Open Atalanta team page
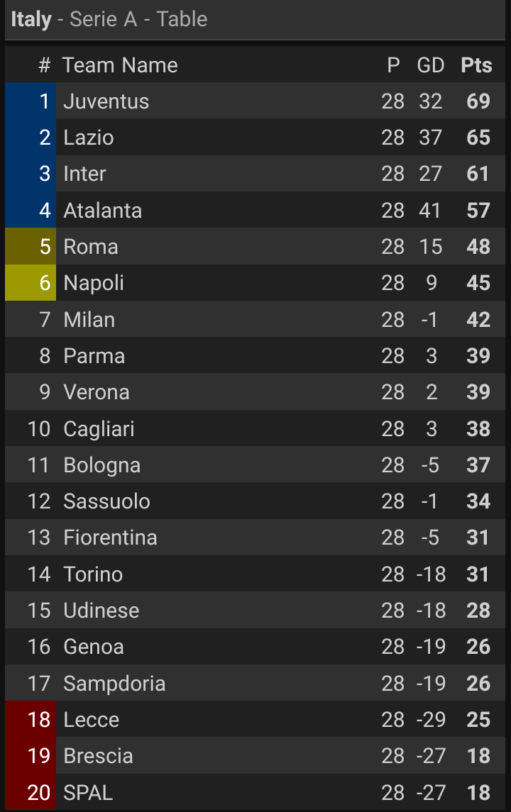This screenshot has width=511, height=812. [102, 211]
